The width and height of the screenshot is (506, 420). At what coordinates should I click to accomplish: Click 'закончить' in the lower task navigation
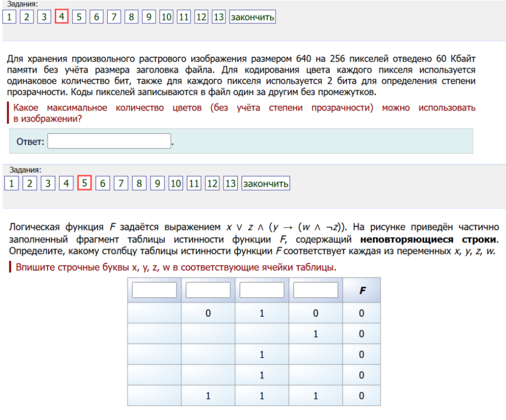(x=265, y=184)
